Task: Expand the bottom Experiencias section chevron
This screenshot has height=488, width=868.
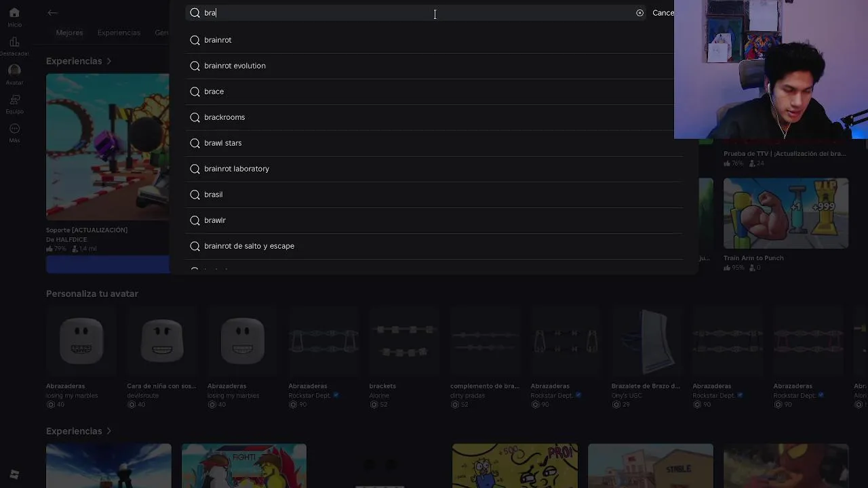Action: coord(108,431)
